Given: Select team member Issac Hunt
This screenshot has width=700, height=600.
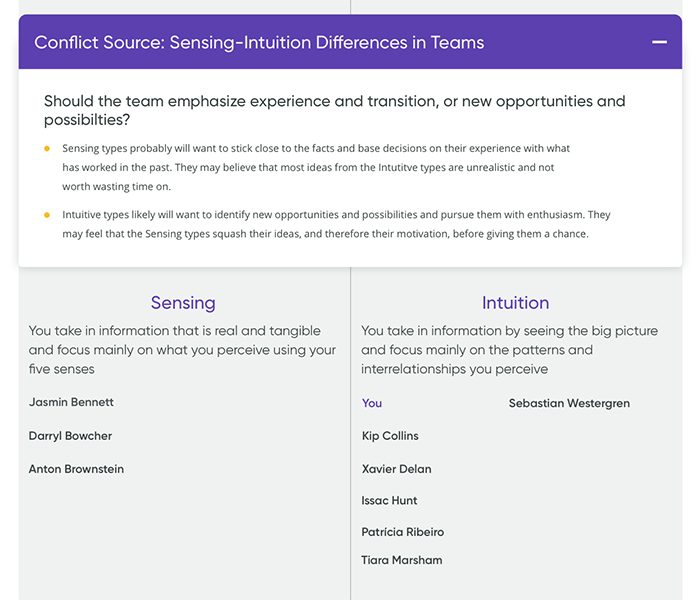Looking at the screenshot, I should [389, 500].
